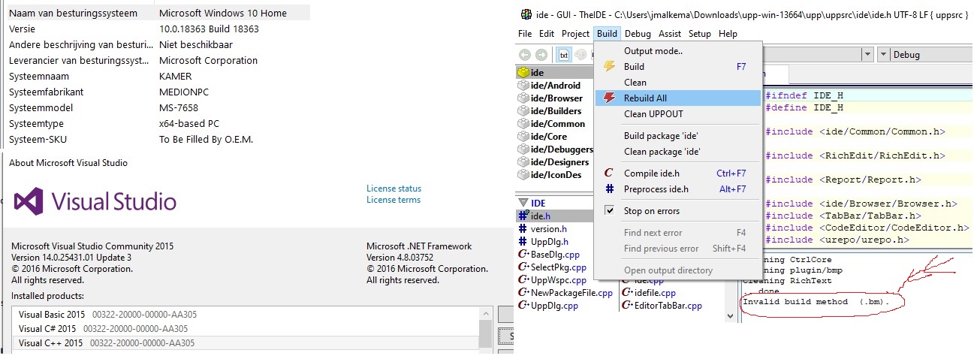Choose Clean UPPOUT from Build menu
The width and height of the screenshot is (980, 356).
653,114
